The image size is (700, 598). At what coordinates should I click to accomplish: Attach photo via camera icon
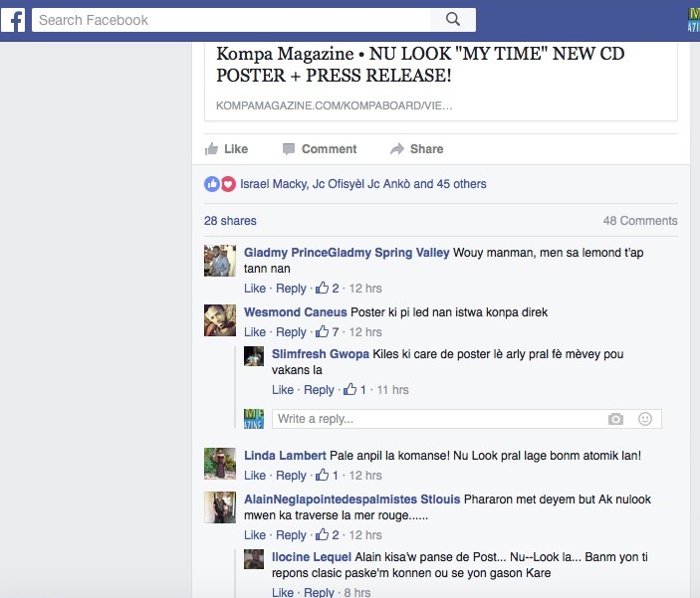tap(615, 419)
